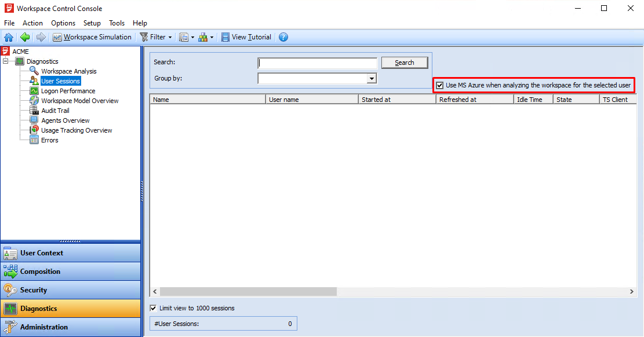Click the #User Sessions count field
The height and width of the screenshot is (337, 644).
[x=223, y=324]
